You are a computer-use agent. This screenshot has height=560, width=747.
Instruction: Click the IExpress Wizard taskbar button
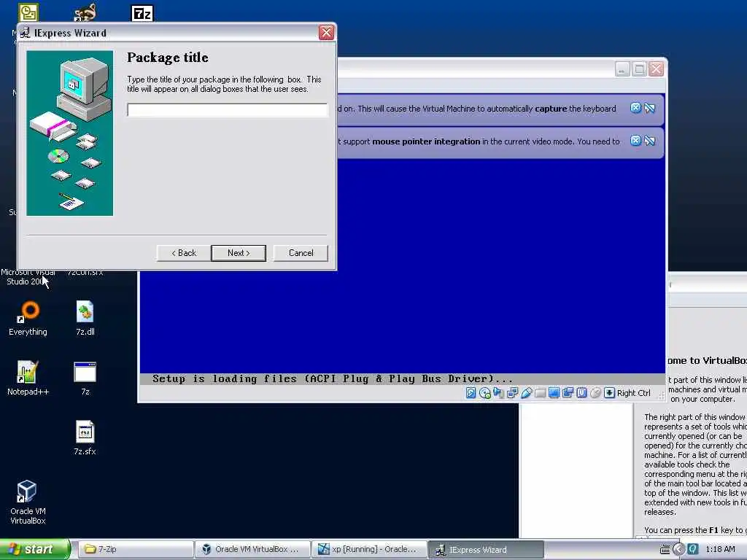point(487,549)
